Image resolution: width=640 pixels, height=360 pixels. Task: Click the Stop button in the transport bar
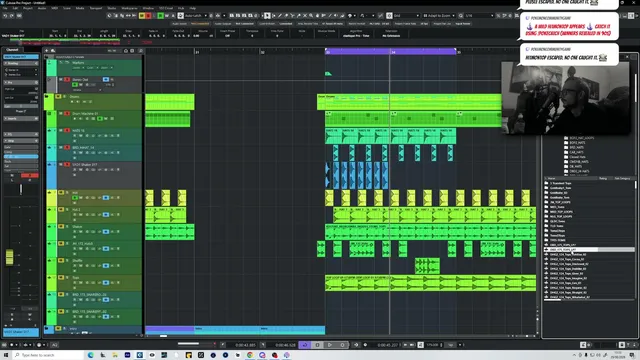pos(317,345)
